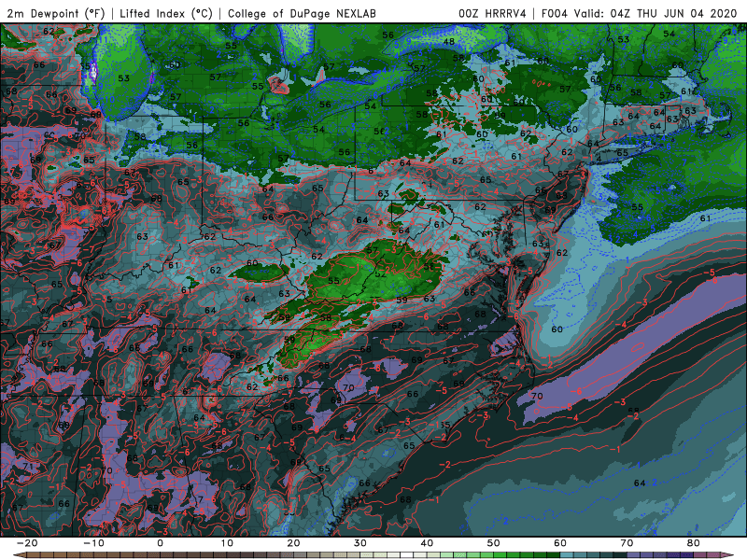Click the 52 dewpoint value in the green area
This screenshot has height=560, width=747.
(x=380, y=273)
